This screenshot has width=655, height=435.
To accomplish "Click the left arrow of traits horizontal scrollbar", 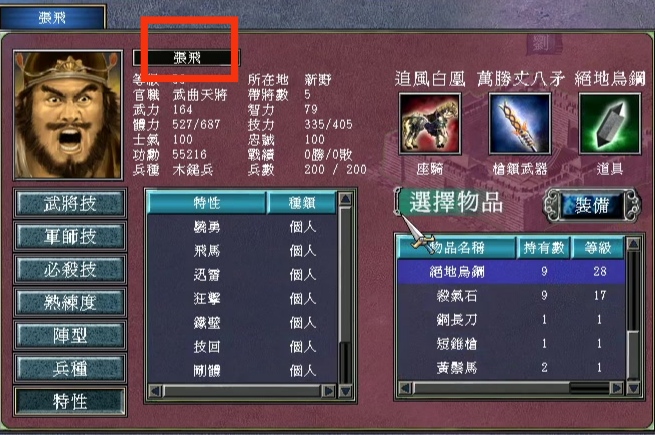I will [155, 391].
